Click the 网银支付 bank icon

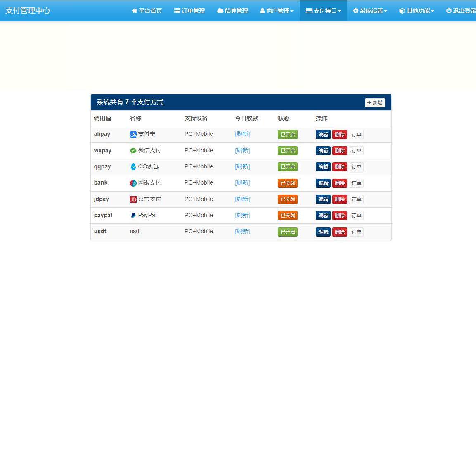pyautogui.click(x=133, y=183)
